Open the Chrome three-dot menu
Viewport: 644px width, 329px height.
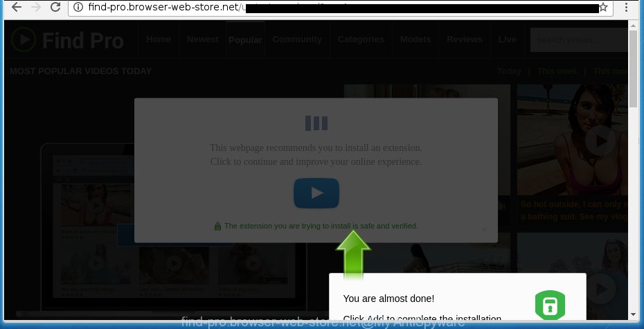(x=627, y=7)
